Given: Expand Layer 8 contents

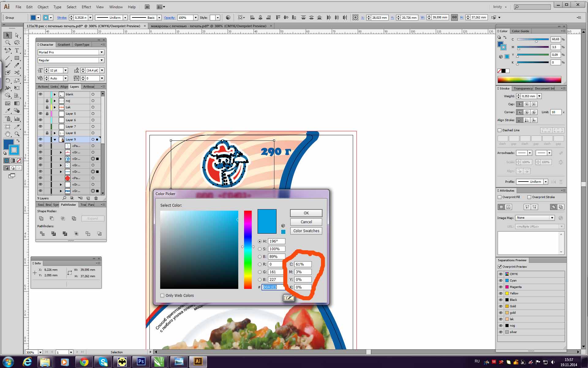Looking at the screenshot, I should coord(55,133).
